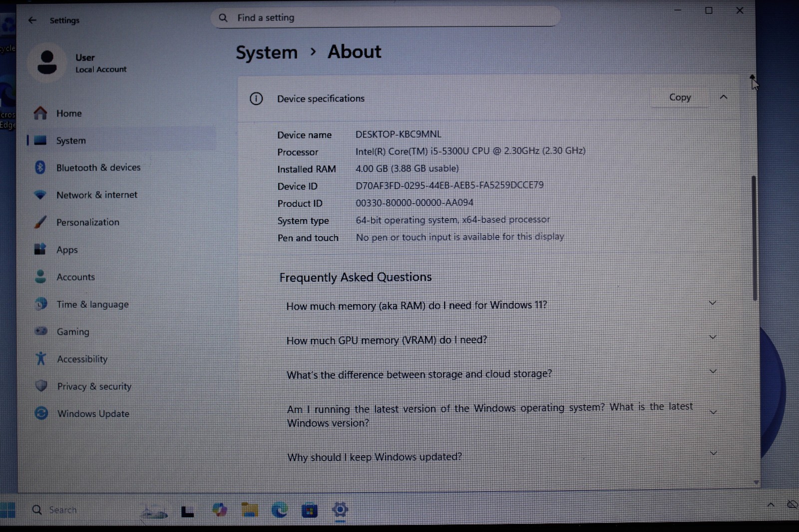Screen dimensions: 799x532
Task: Open Accounts settings label
Action: tap(75, 277)
